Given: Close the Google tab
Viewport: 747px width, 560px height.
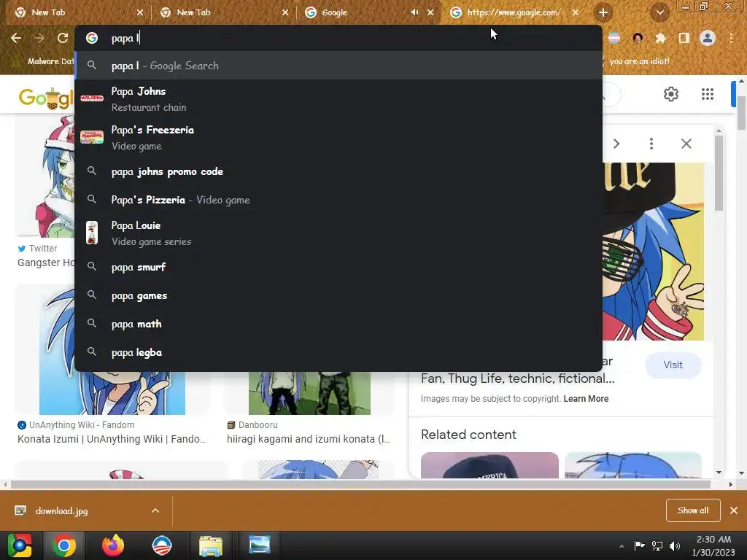Looking at the screenshot, I should click(430, 12).
